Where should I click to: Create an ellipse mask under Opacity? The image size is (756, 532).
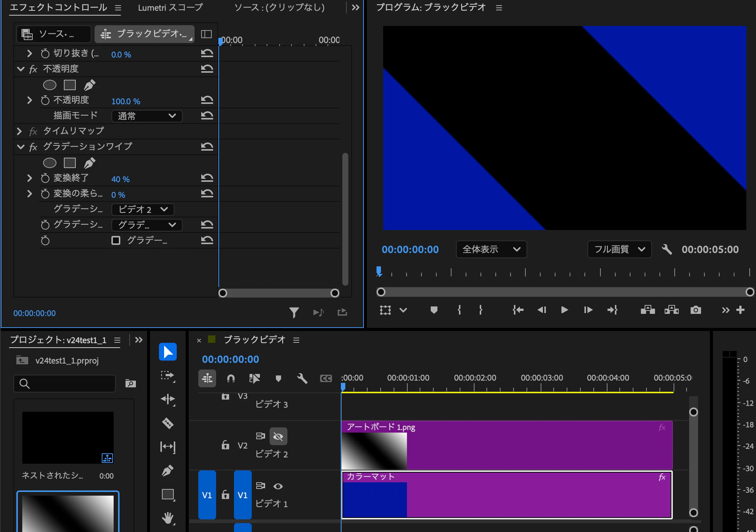point(49,85)
